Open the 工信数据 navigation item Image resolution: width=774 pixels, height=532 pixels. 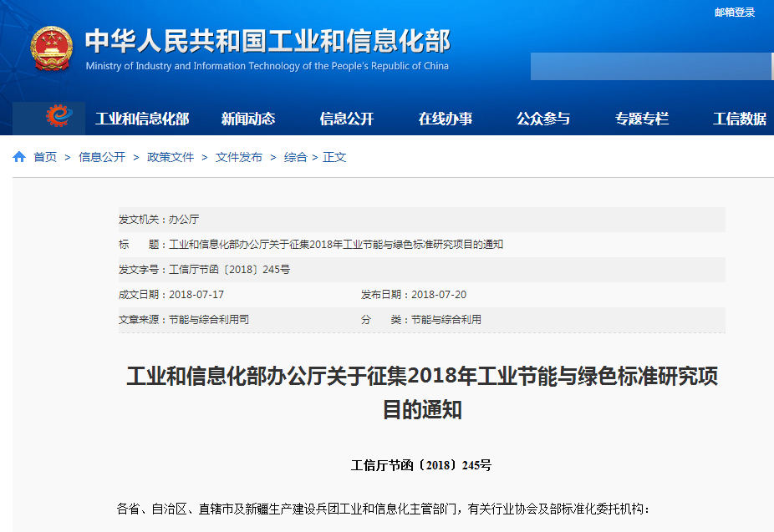[x=740, y=119]
